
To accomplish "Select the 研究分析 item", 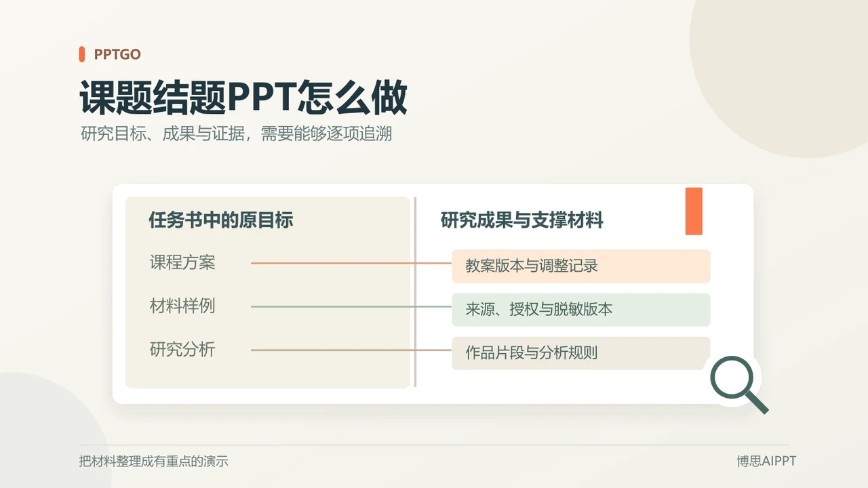I will [182, 350].
